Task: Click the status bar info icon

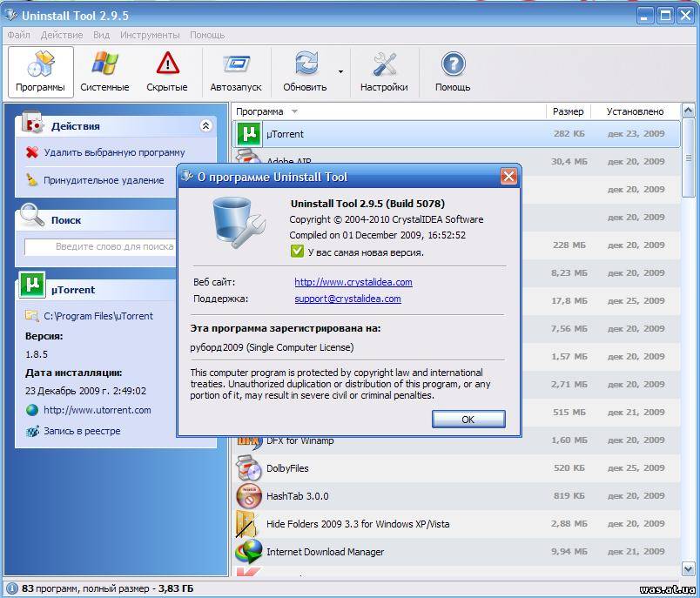Action: pos(12,588)
